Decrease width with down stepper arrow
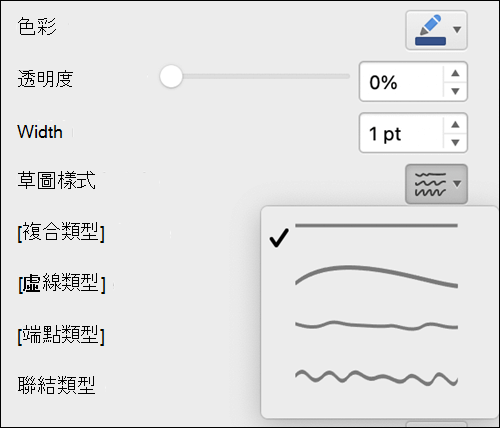Screen dimensions: 500x428 (455, 142)
